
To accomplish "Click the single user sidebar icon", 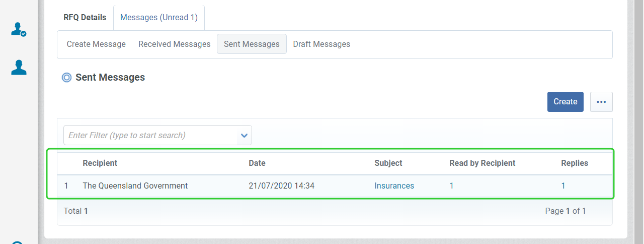I will click(19, 68).
